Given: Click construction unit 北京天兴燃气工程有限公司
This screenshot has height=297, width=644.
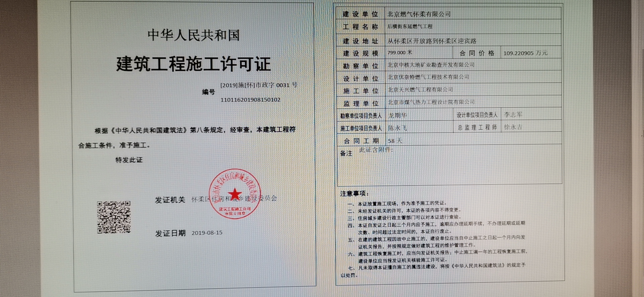Looking at the screenshot, I should point(420,90).
